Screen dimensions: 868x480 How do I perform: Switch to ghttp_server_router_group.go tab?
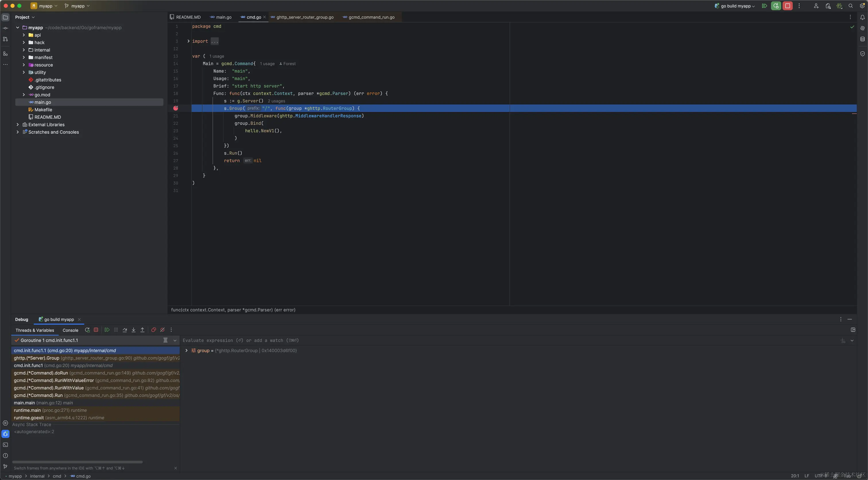pyautogui.click(x=302, y=17)
